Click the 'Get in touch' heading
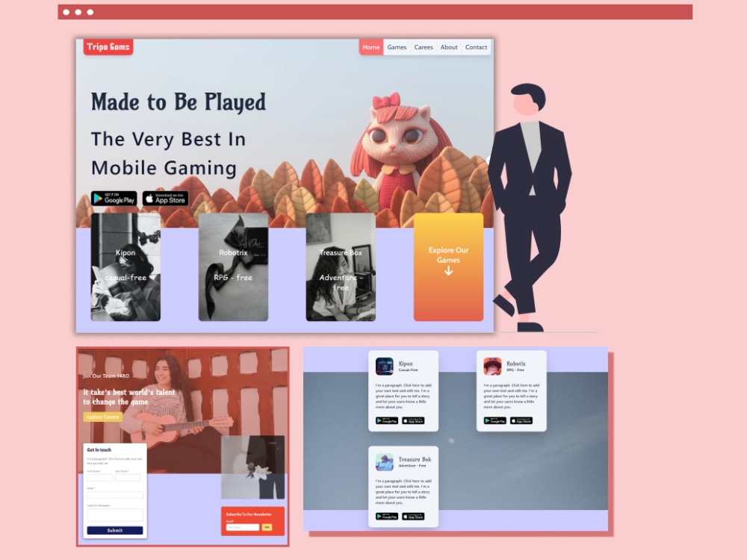Screen dimensions: 747x560 click(99, 449)
